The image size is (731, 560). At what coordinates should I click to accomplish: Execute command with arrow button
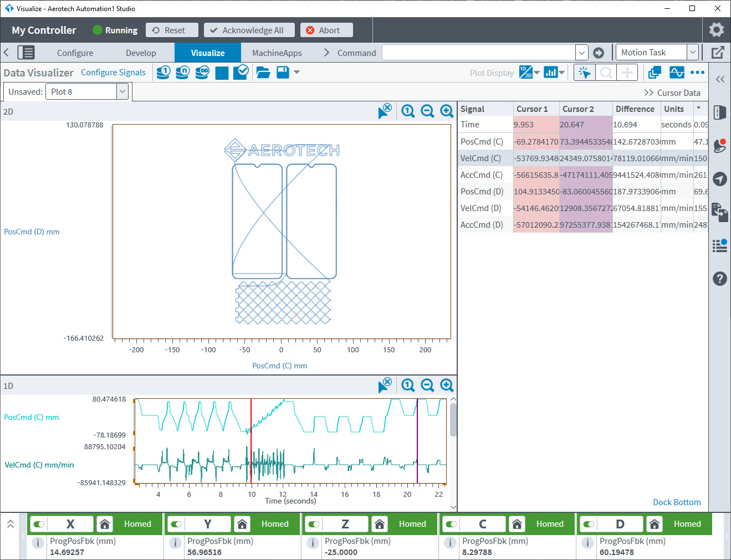(599, 53)
